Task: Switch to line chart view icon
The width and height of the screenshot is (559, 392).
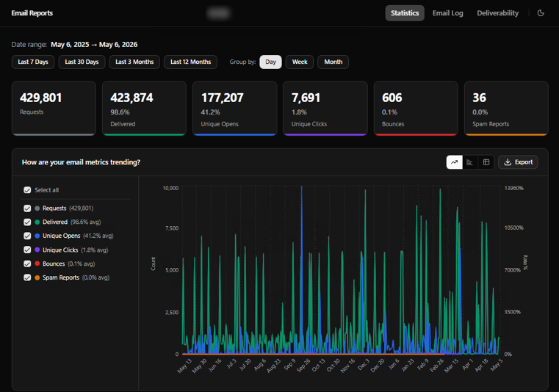Action: (454, 162)
